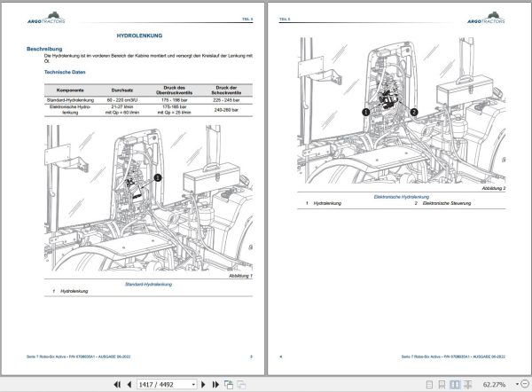Click the Elektronische Steuerung legend entry
This screenshot has width=532, height=392.
[447, 203]
